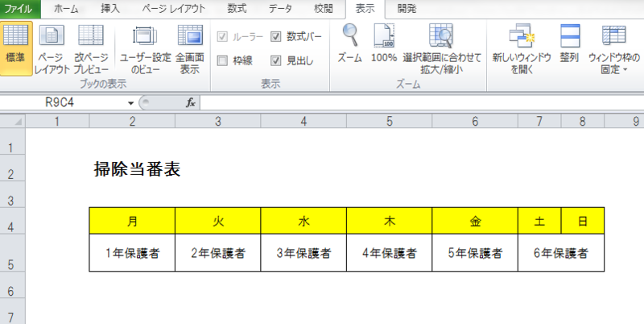644x324 pixels.
Task: Select the row 7 header
Action: (12, 311)
